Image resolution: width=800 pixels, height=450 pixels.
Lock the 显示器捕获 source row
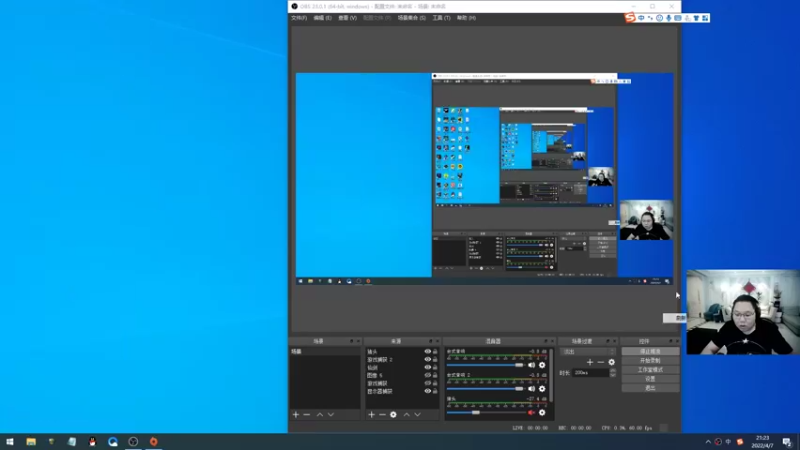435,391
